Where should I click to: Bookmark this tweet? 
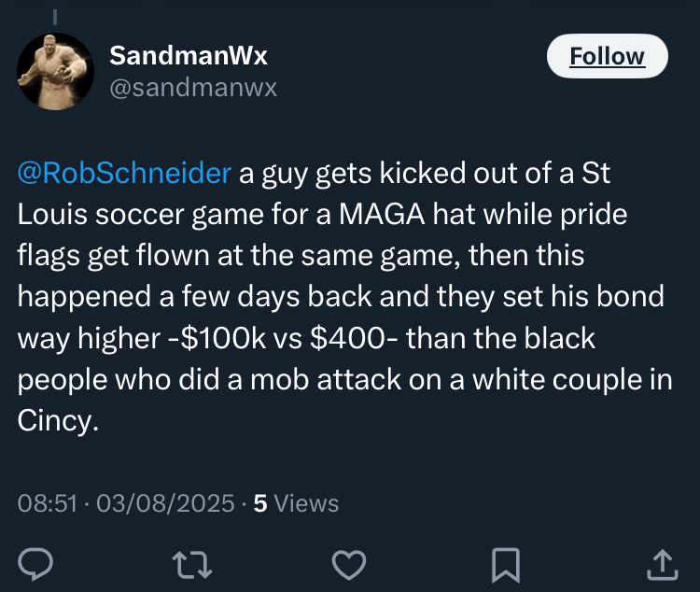point(505,562)
